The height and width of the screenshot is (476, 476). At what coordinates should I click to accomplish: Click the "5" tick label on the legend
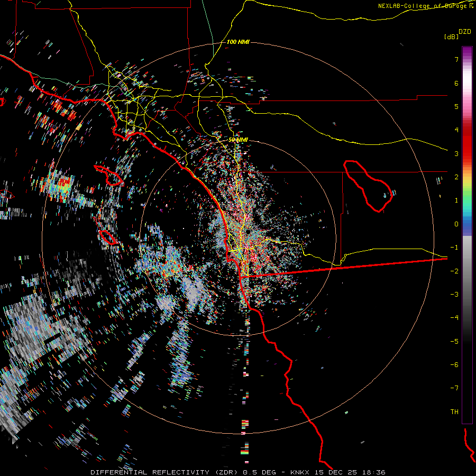tap(456, 106)
